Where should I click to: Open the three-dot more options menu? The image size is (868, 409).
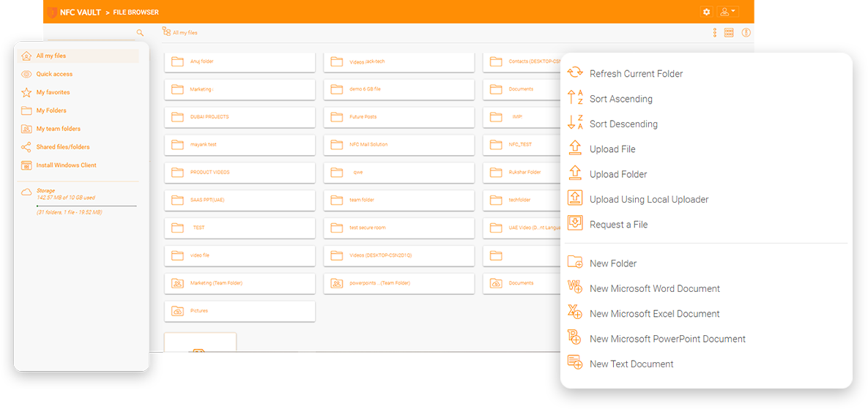point(715,33)
